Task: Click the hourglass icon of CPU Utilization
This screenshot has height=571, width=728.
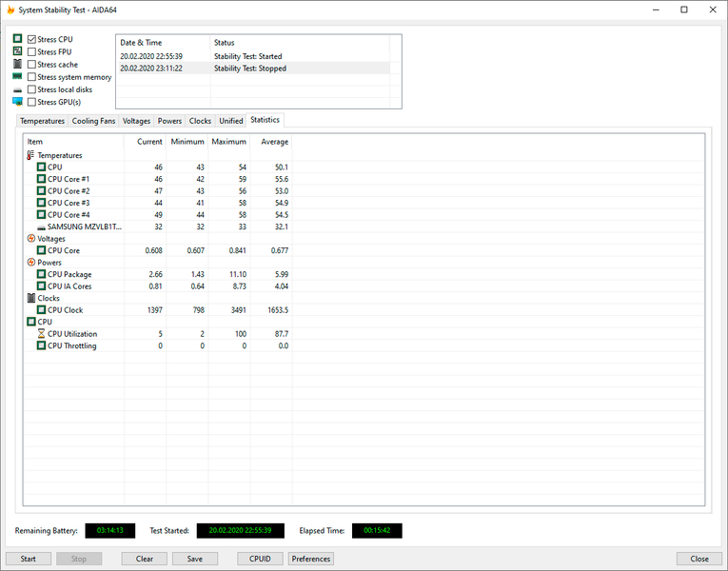Action: 41,333
